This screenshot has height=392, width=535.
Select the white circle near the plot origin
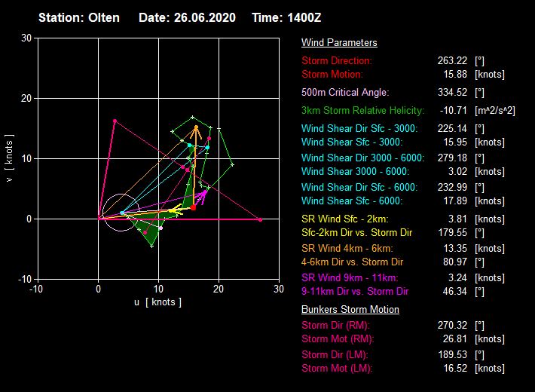[121, 213]
